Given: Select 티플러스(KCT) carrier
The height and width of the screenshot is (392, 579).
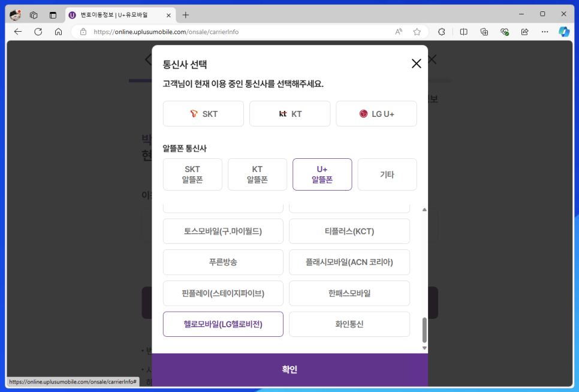Looking at the screenshot, I should 349,231.
